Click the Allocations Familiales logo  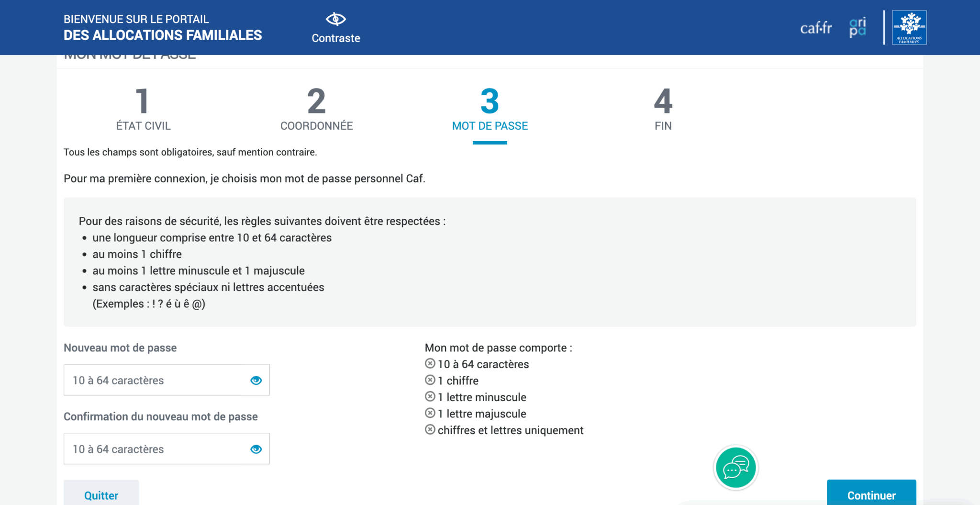pos(909,28)
